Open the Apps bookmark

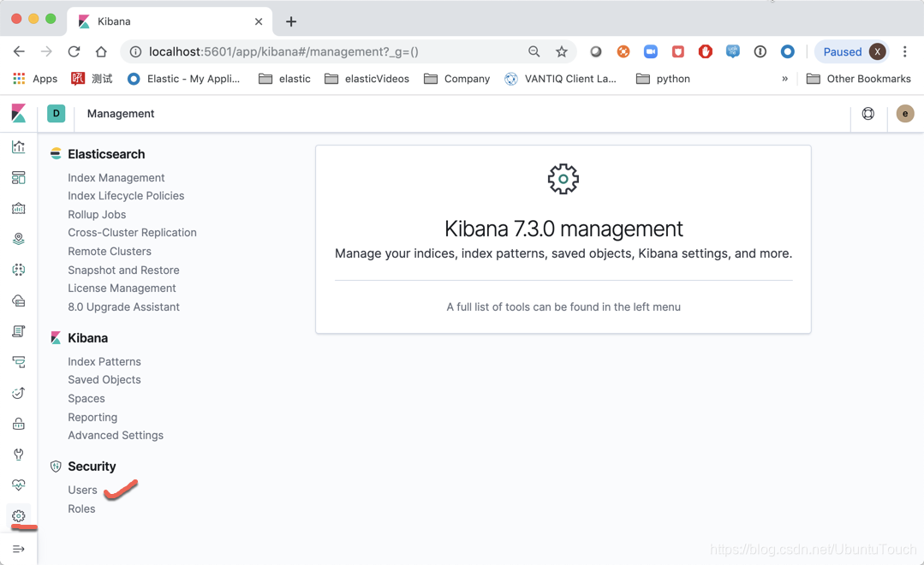coord(35,79)
